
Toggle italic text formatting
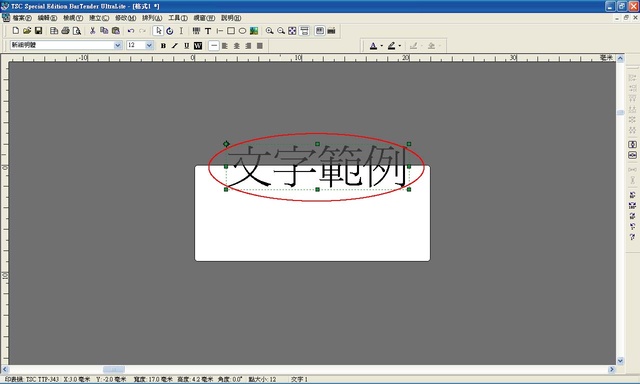[x=175, y=46]
